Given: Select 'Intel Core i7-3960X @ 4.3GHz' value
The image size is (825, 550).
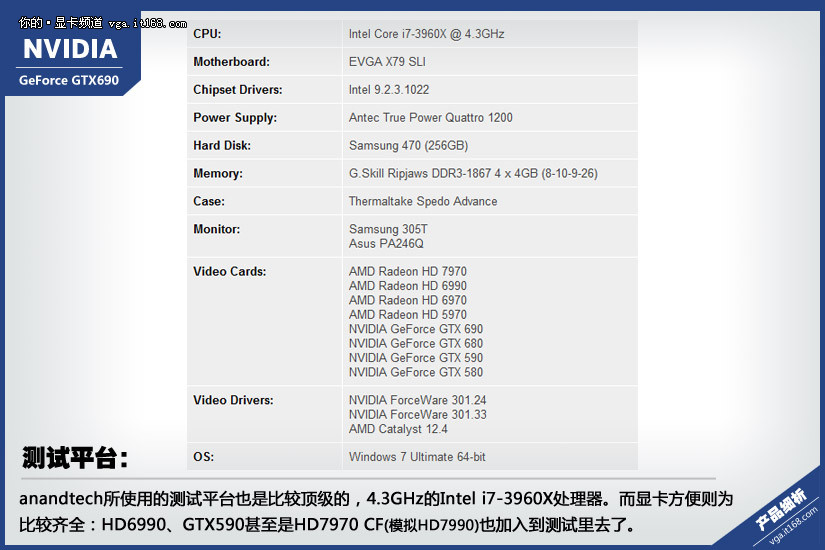Looking at the screenshot, I should pyautogui.click(x=426, y=34).
